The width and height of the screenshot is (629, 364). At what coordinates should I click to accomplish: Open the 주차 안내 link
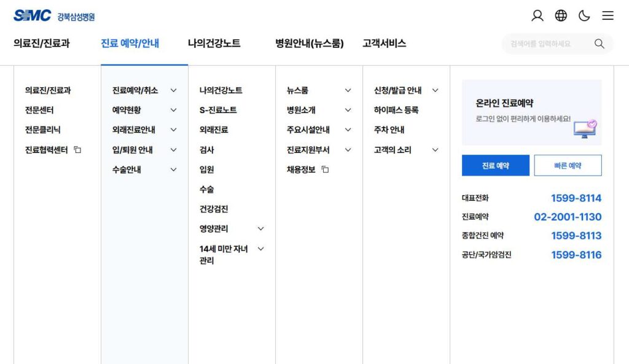pos(389,130)
